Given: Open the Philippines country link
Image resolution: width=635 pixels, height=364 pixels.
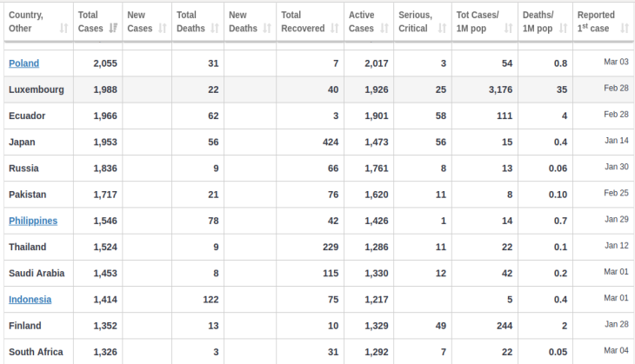Looking at the screenshot, I should pos(33,221).
